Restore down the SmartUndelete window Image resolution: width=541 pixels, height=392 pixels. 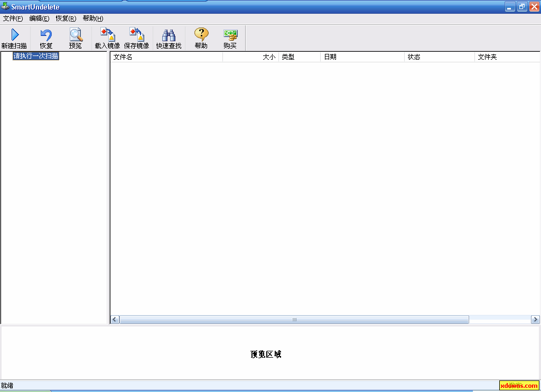pyautogui.click(x=522, y=6)
